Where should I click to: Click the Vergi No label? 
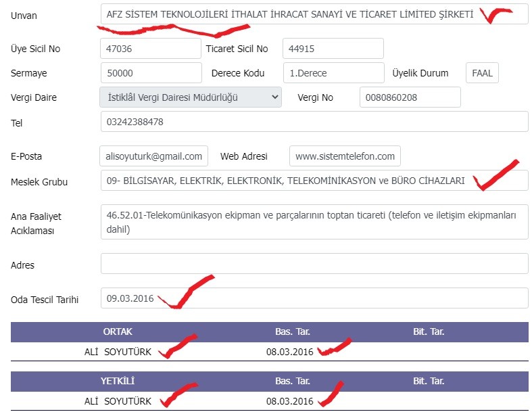[x=315, y=98]
